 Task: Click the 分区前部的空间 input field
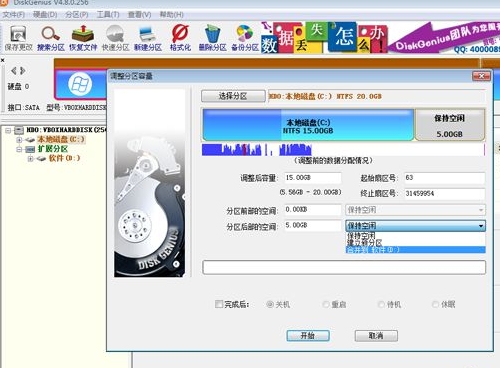coord(313,210)
